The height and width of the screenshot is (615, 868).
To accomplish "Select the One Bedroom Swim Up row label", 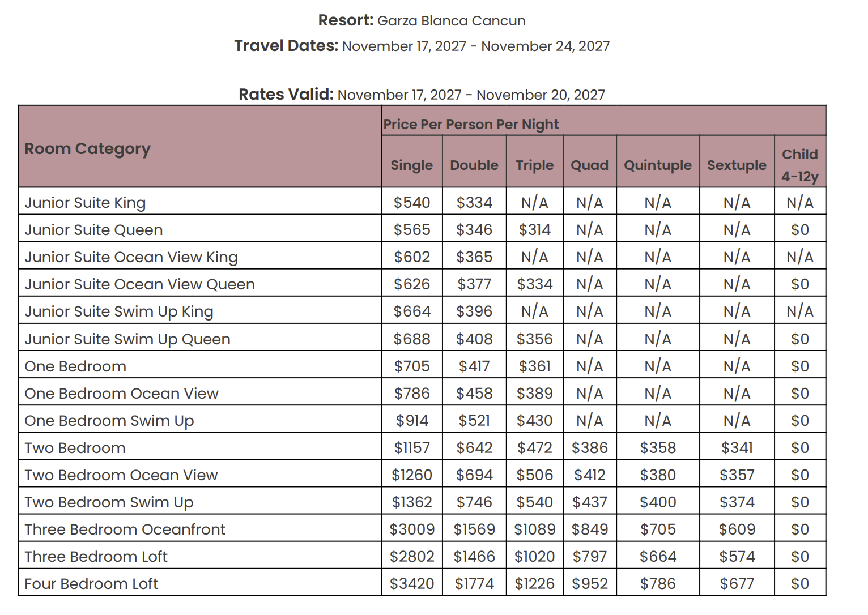I will pos(109,421).
